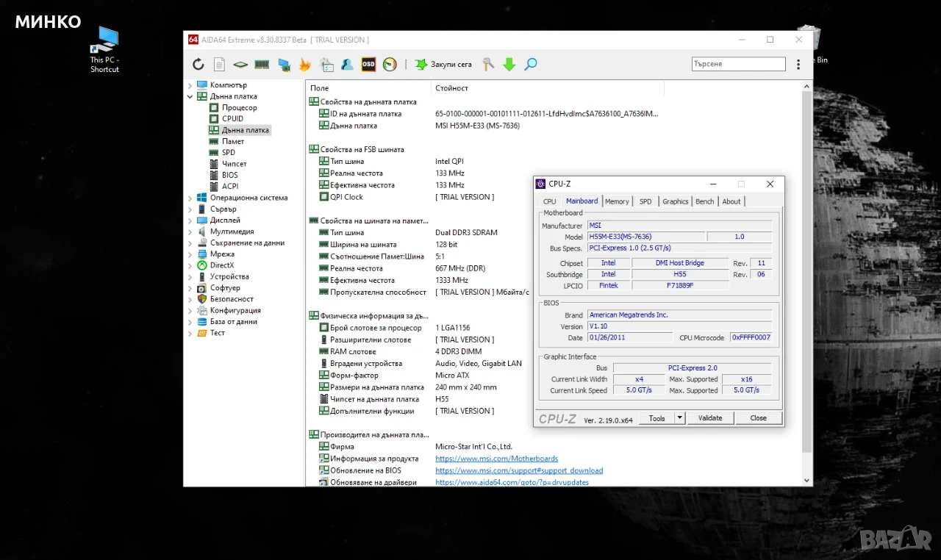941x560 pixels.
Task: Open the About tab in CPU-Z
Action: 731,201
